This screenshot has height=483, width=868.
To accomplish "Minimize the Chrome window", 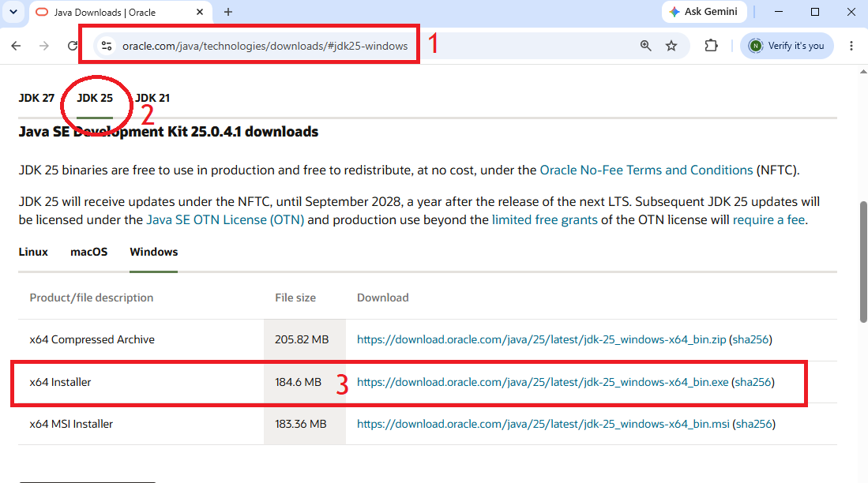I will click(778, 12).
